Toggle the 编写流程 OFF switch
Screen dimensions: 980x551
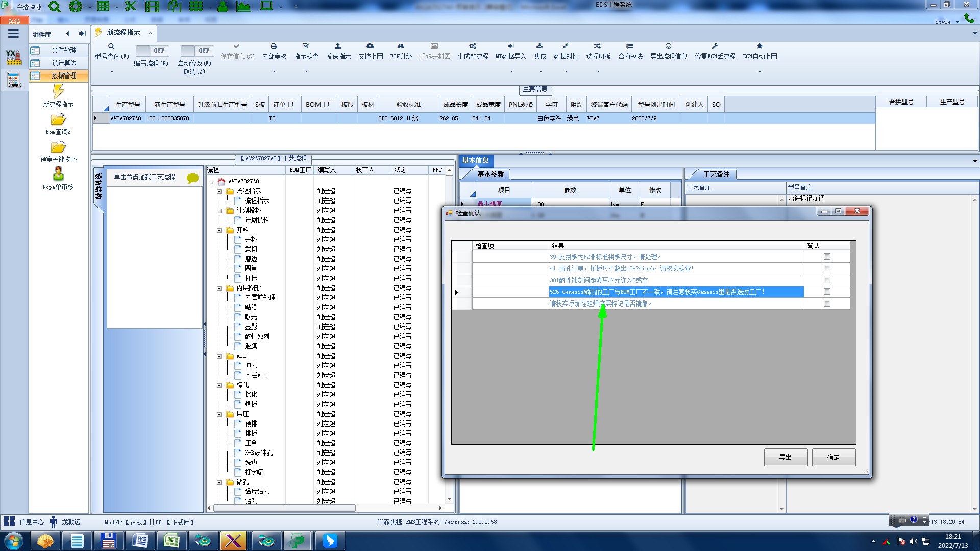(152, 51)
